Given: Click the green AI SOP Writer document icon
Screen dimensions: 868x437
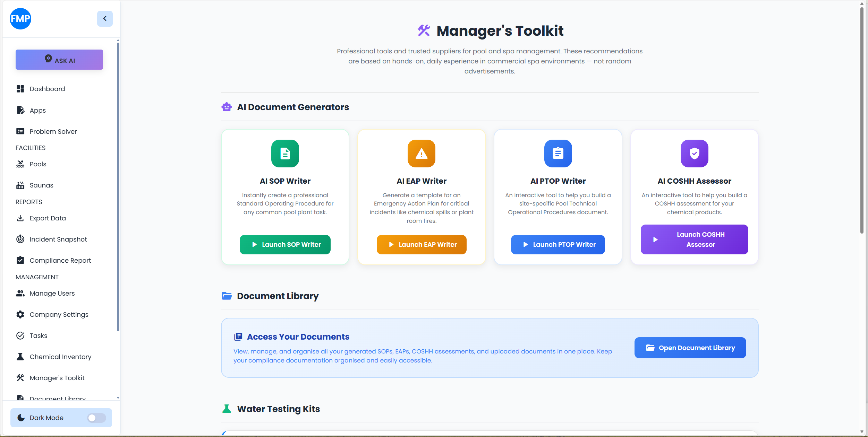Looking at the screenshot, I should click(285, 154).
